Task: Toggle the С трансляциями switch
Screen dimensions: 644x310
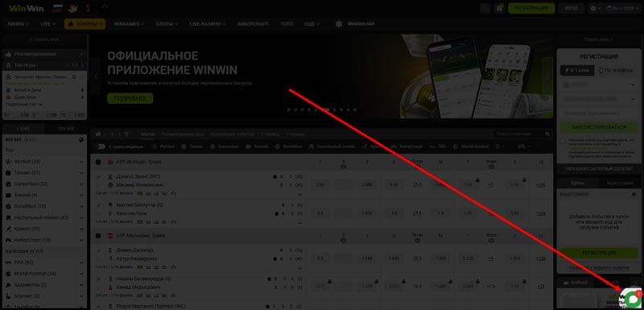Action: pos(101,147)
